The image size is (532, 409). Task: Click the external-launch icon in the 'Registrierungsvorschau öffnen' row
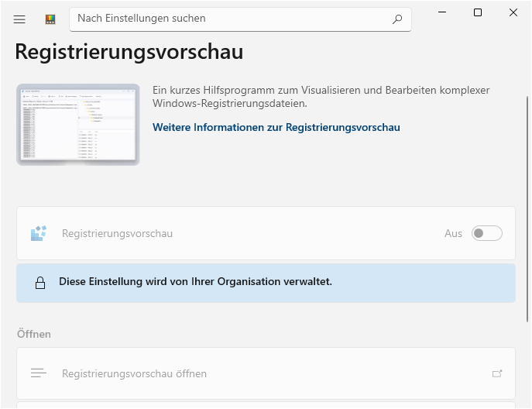point(497,373)
